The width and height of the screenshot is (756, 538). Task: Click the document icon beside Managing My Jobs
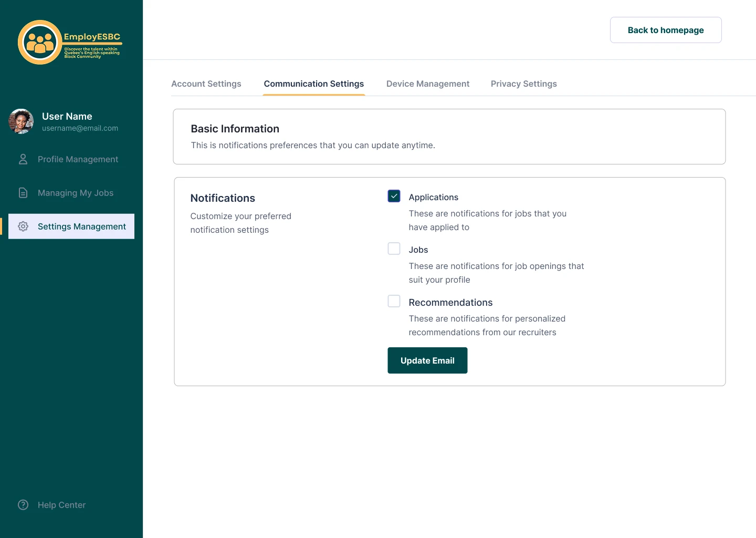(23, 193)
